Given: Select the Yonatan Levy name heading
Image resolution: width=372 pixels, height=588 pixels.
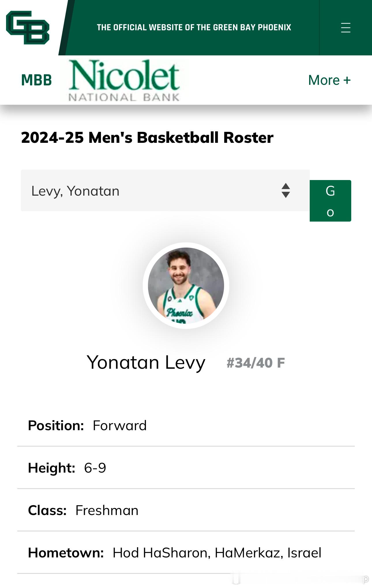Looking at the screenshot, I should pyautogui.click(x=146, y=363).
